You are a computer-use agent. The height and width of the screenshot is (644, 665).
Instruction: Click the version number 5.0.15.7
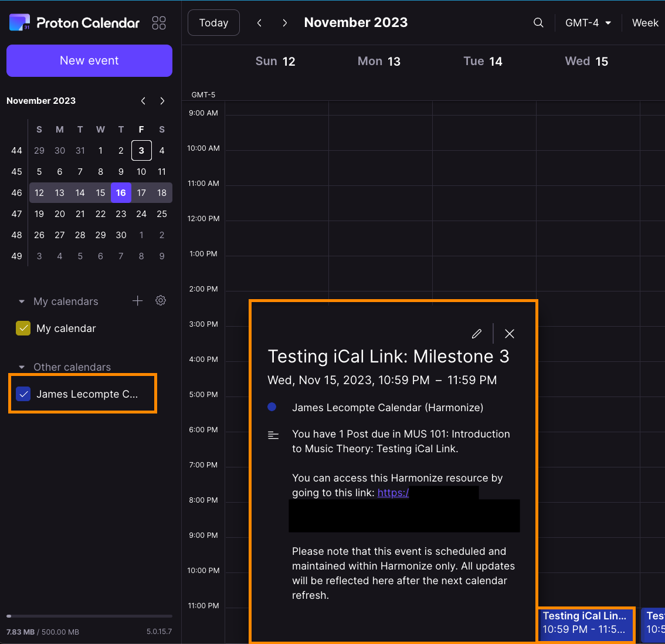(159, 632)
